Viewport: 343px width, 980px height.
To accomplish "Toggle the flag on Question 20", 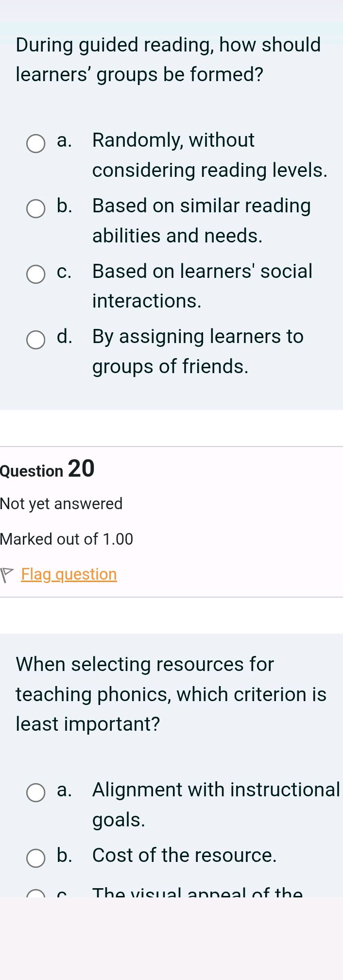I will click(68, 574).
